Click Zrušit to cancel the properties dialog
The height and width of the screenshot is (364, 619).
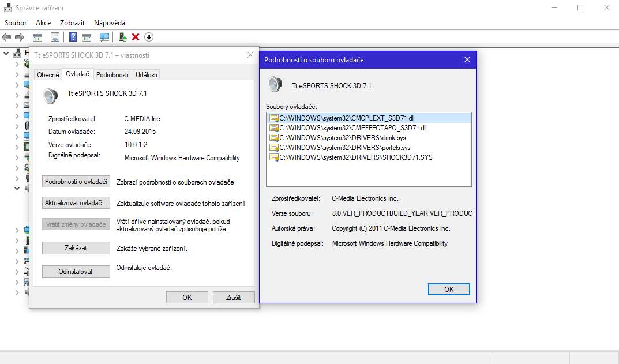pos(233,297)
